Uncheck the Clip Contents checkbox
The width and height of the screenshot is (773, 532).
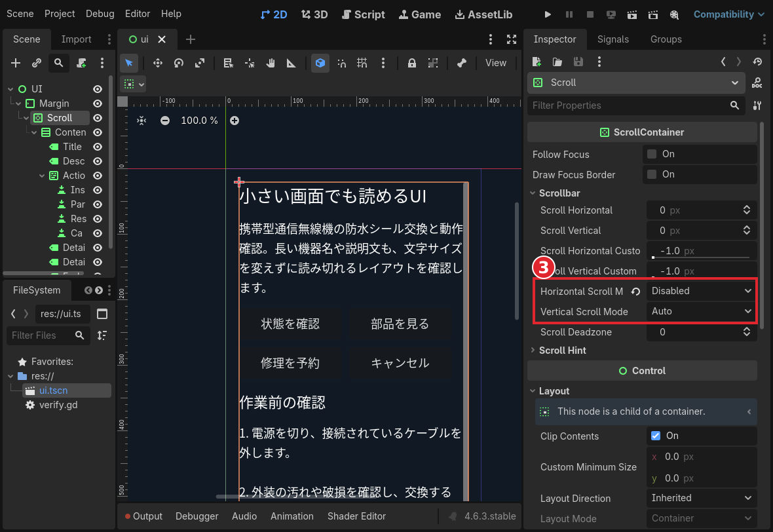point(656,436)
